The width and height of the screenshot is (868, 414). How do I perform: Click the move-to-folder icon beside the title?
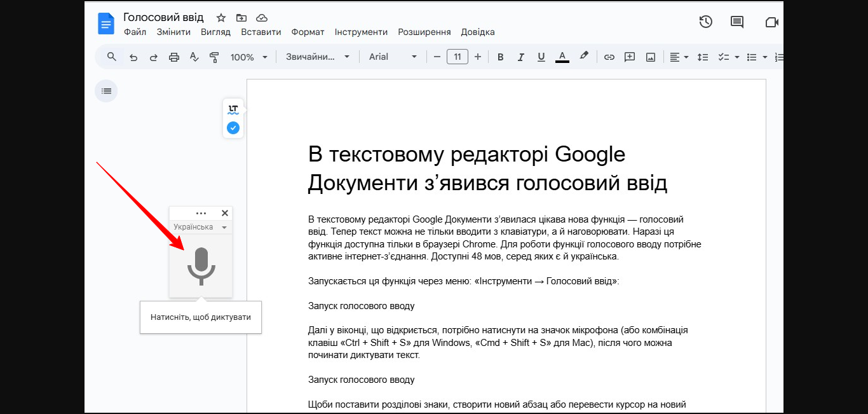[x=241, y=18]
